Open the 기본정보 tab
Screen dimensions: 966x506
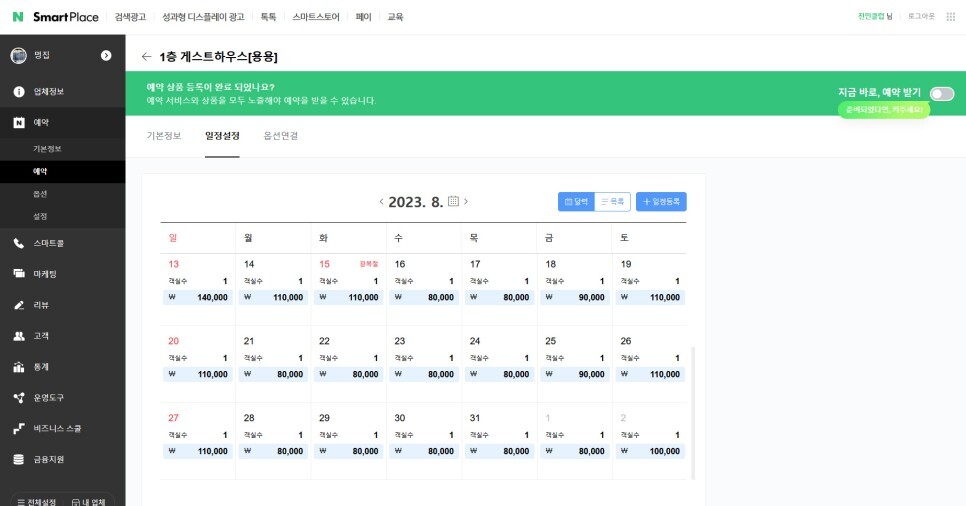[x=164, y=136]
